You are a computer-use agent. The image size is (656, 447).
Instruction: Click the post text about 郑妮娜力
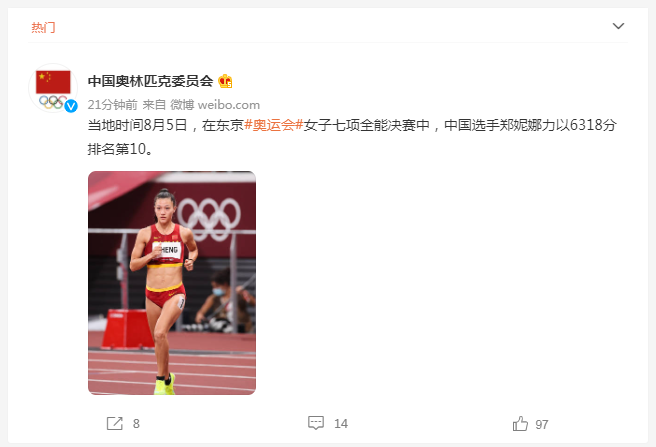(352, 136)
